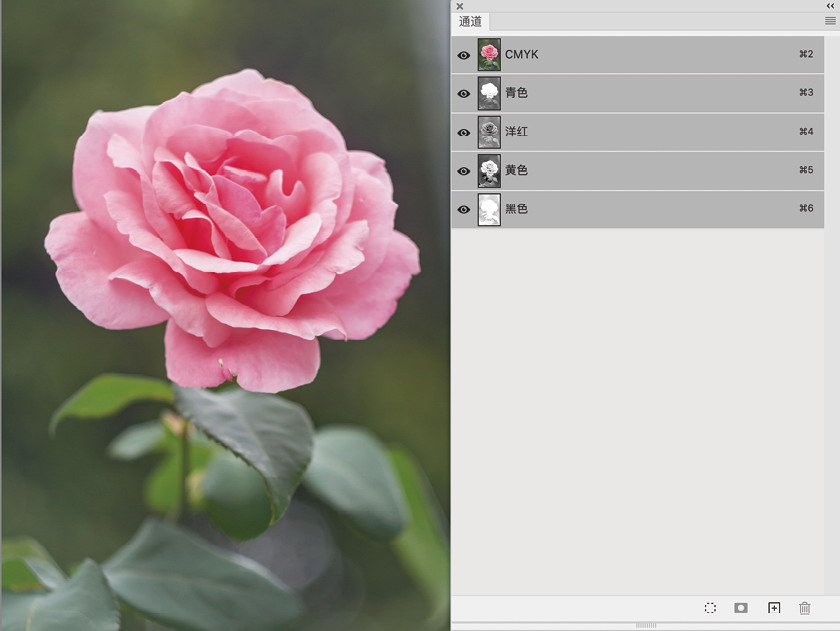840x631 pixels.
Task: Collapse panel with double-arrow icon
Action: [830, 5]
